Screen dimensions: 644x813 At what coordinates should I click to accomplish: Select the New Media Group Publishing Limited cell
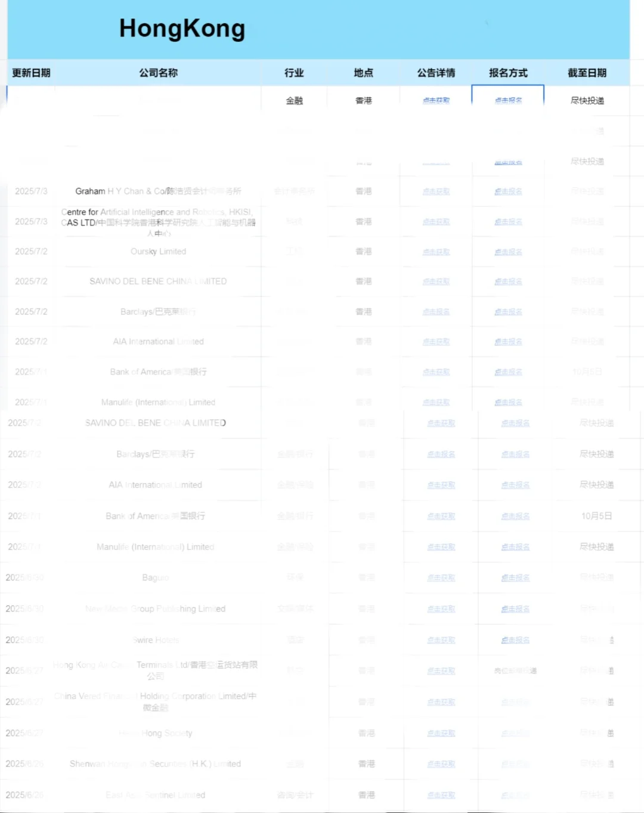coord(156,609)
